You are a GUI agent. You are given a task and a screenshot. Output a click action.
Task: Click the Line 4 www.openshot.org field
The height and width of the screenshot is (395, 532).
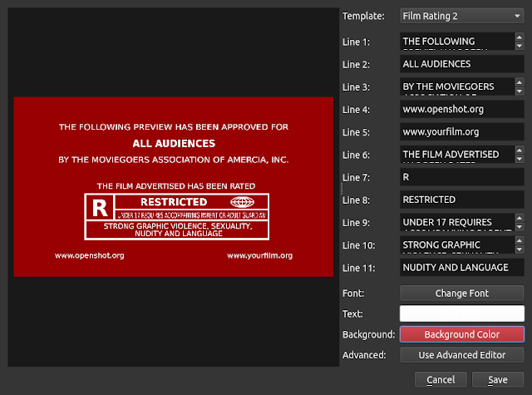tap(462, 109)
